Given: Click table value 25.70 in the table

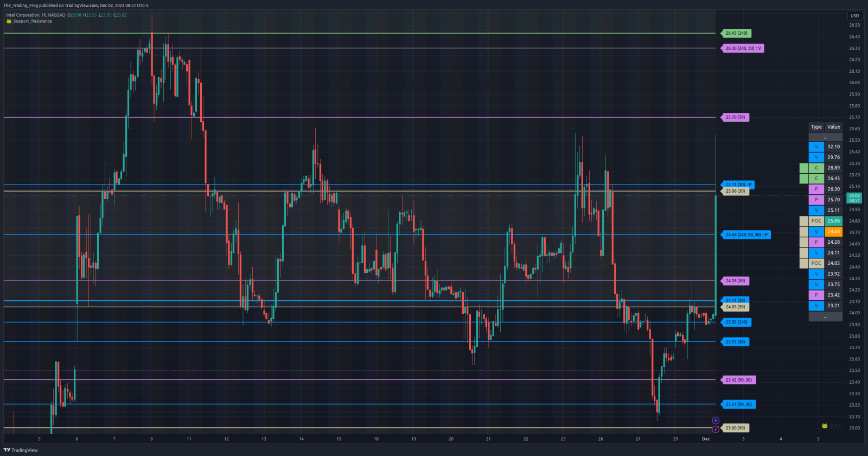Looking at the screenshot, I should pyautogui.click(x=834, y=200).
